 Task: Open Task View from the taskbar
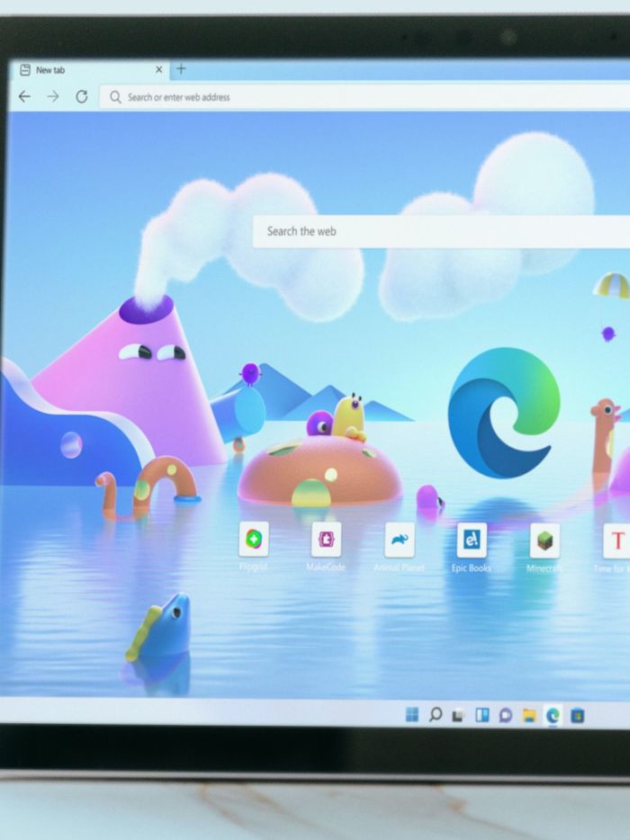pos(458,715)
